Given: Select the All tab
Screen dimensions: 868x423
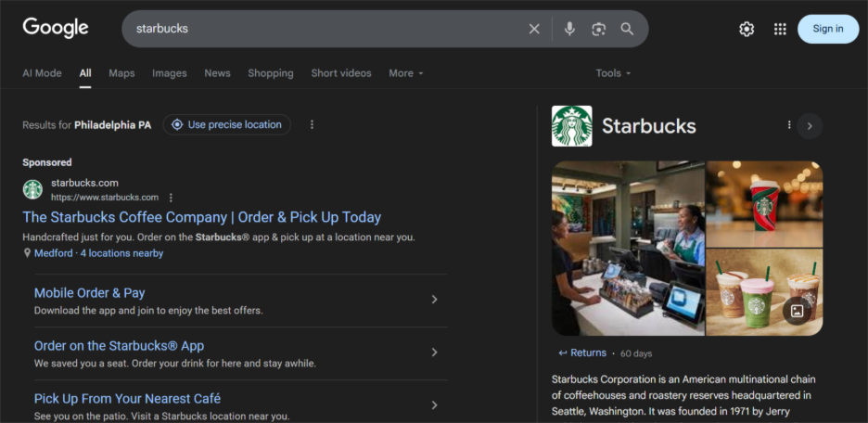Looking at the screenshot, I should [85, 73].
